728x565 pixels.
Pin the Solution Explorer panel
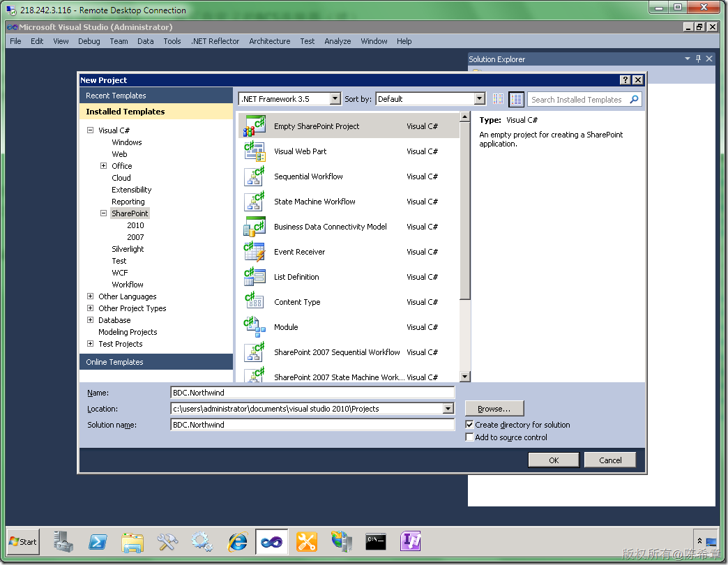[698, 59]
